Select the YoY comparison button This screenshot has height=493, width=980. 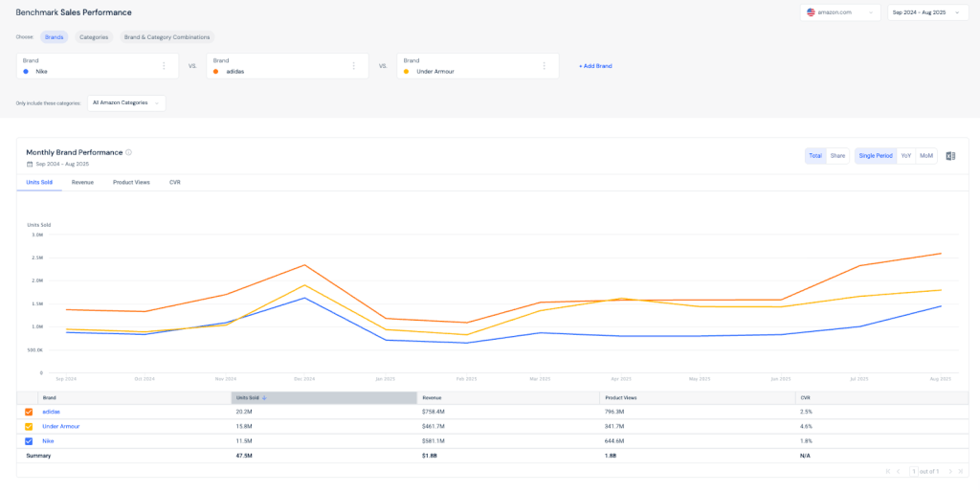pos(905,156)
